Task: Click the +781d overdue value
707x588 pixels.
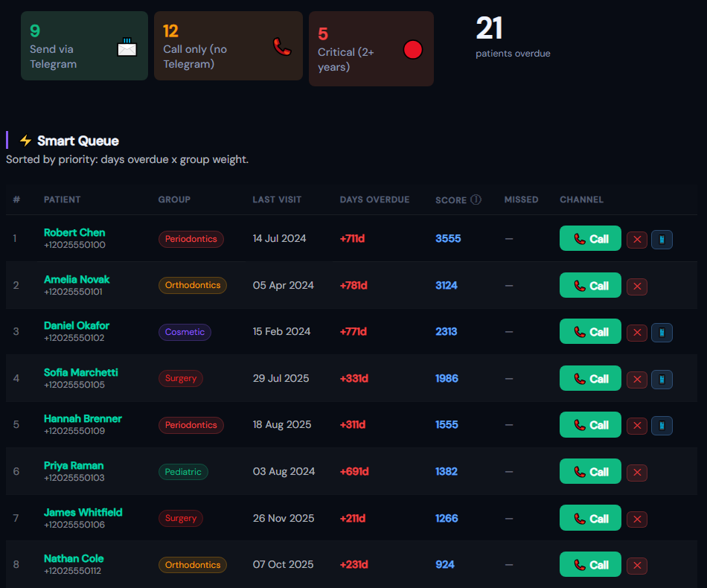Action: (x=353, y=285)
